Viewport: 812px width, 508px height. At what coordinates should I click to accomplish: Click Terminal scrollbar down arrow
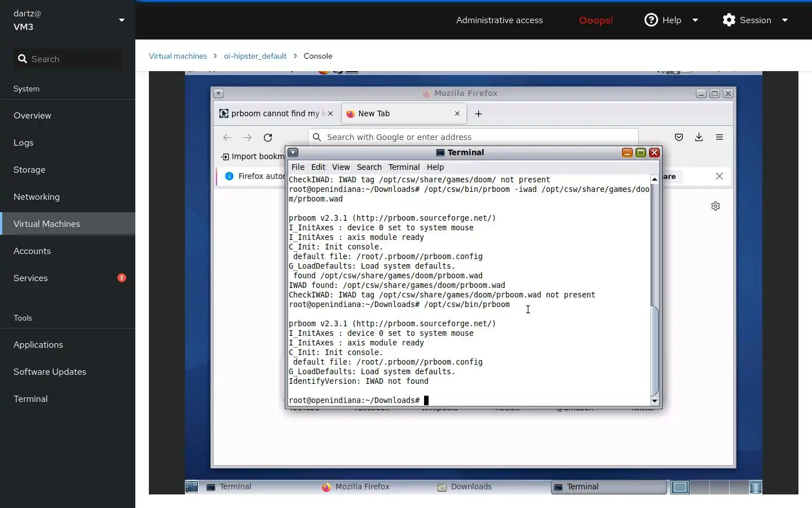click(655, 401)
